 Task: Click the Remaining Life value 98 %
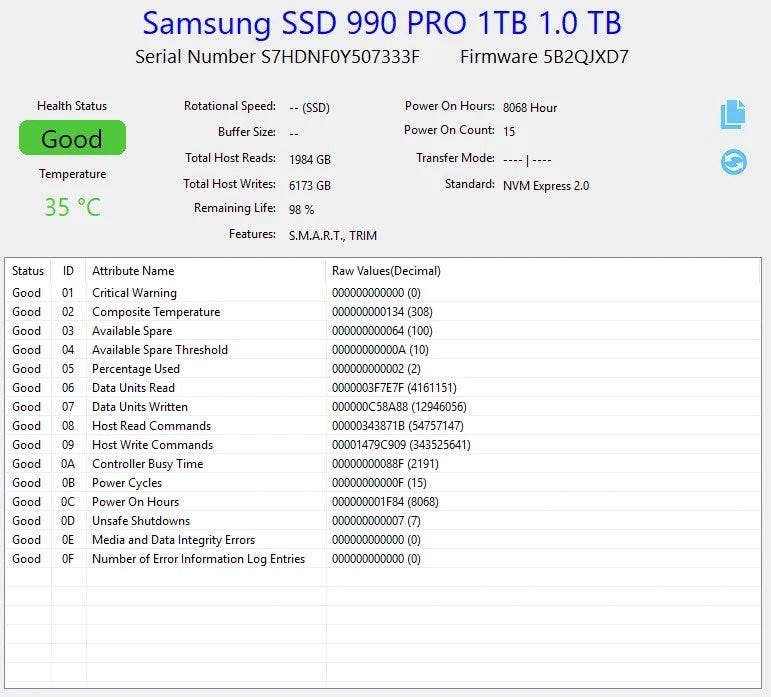[x=301, y=210]
